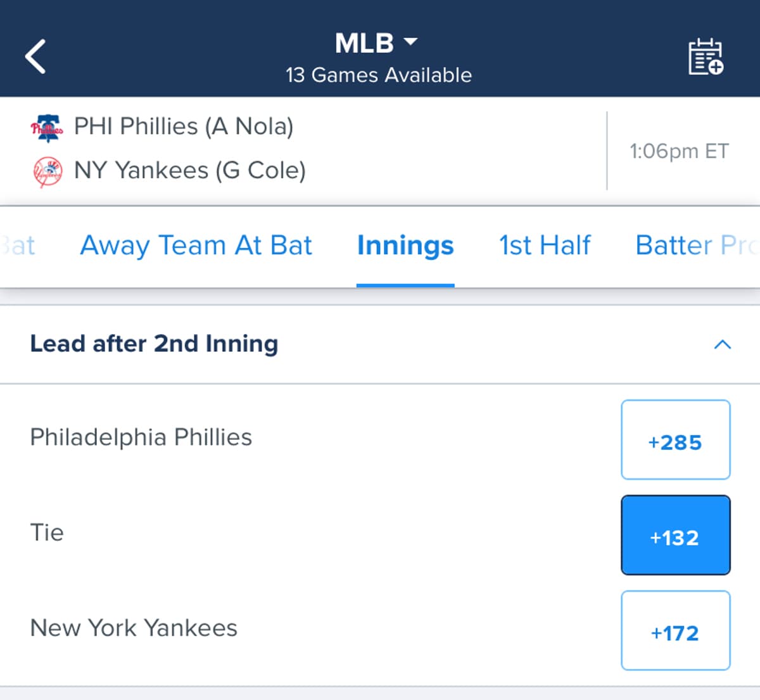Select Yankees +172 odds
The height and width of the screenshot is (700, 760).
tap(675, 631)
